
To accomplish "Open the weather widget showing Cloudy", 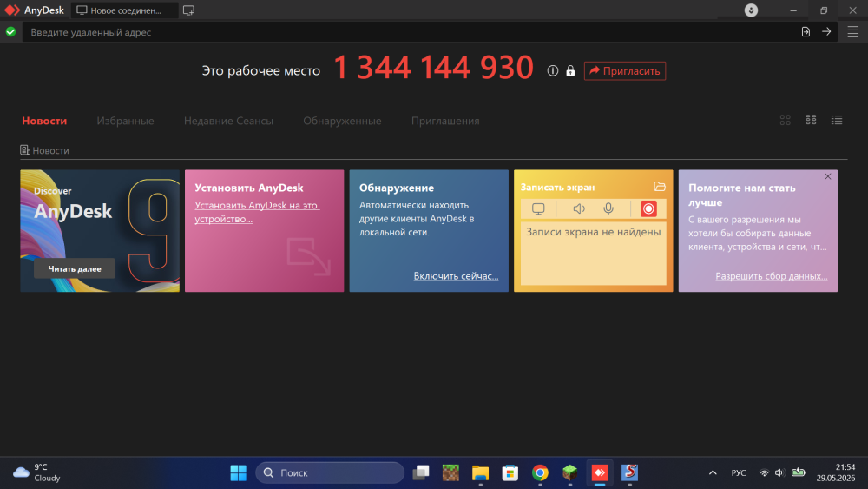I will (x=36, y=472).
